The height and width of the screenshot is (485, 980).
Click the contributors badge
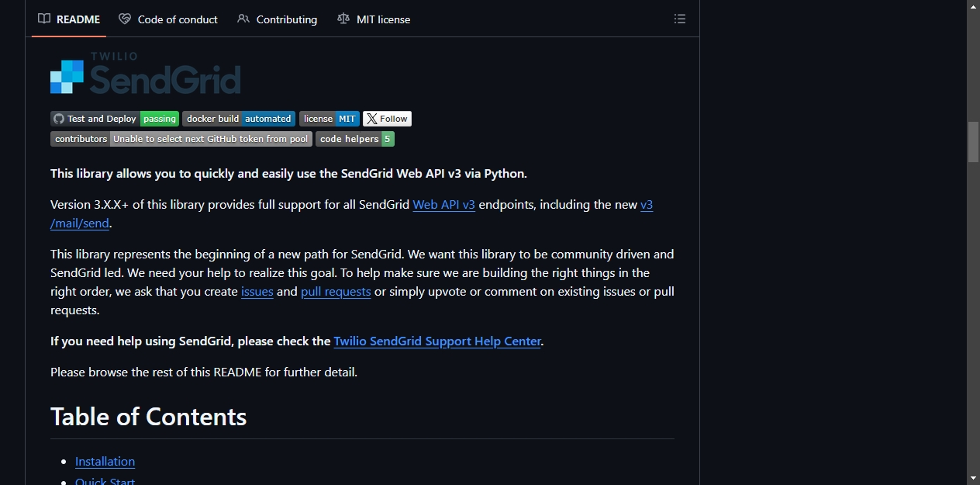click(x=181, y=139)
